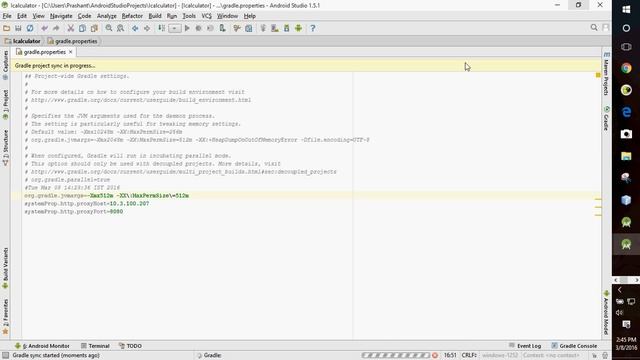Click the Make Project icon
The height and width of the screenshot is (360, 640).
[162, 28]
